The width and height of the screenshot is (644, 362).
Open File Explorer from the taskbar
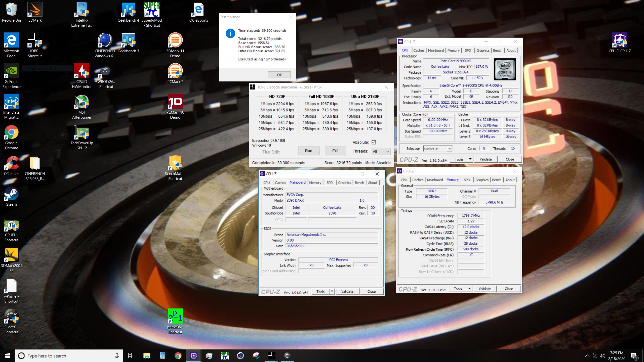tap(147, 356)
